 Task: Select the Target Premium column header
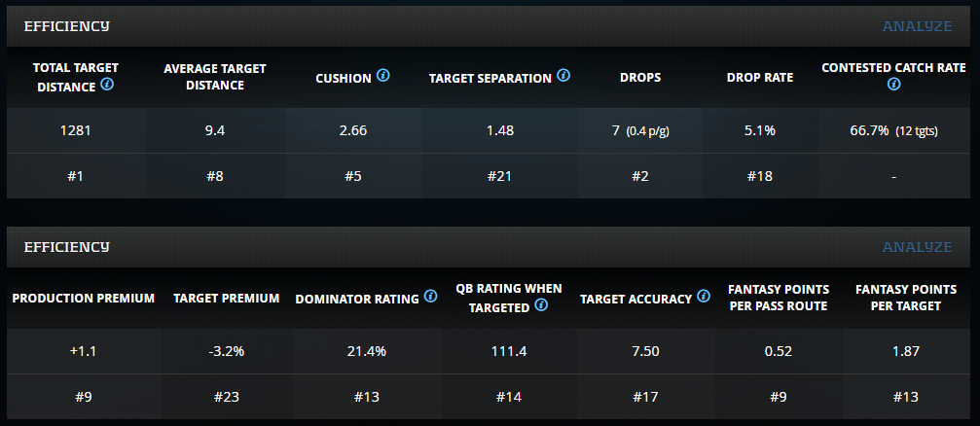225,298
